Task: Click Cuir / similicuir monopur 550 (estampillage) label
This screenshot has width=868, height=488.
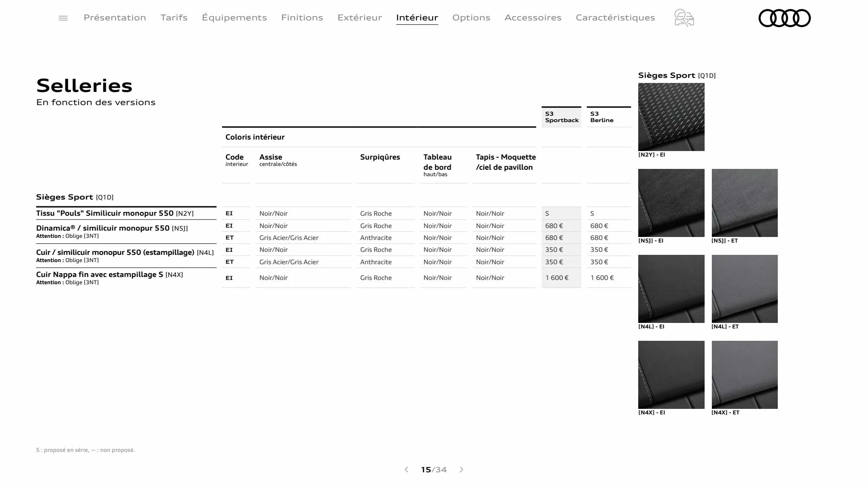Action: point(125,252)
